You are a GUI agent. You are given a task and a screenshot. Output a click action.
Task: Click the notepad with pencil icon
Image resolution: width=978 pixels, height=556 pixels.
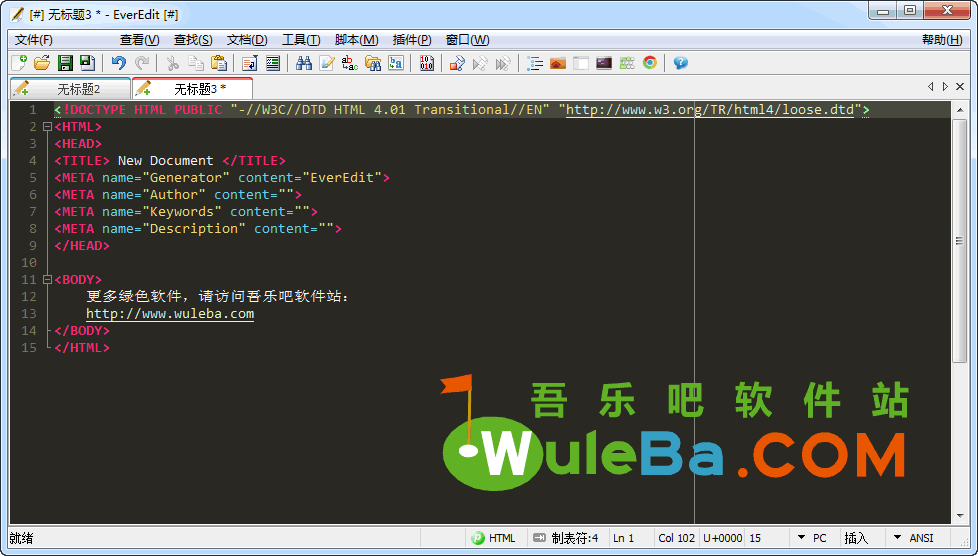coord(327,62)
